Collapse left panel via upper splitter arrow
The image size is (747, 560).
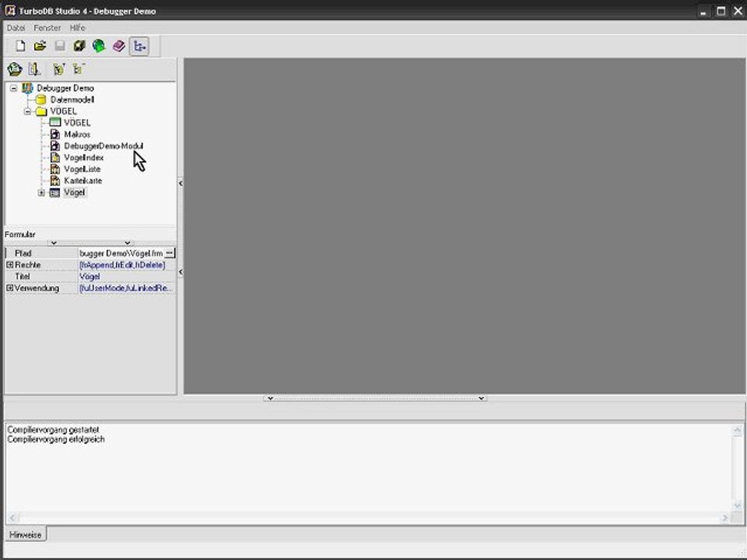click(x=181, y=183)
